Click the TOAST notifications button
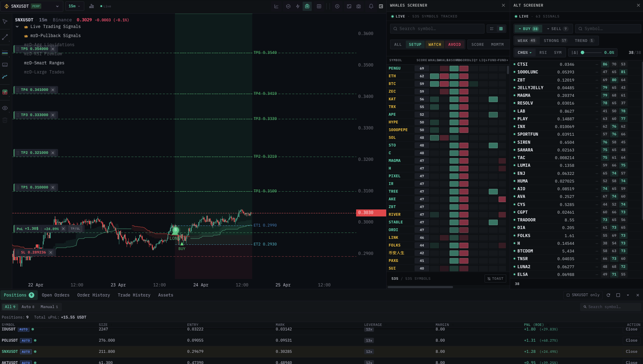 point(495,279)
